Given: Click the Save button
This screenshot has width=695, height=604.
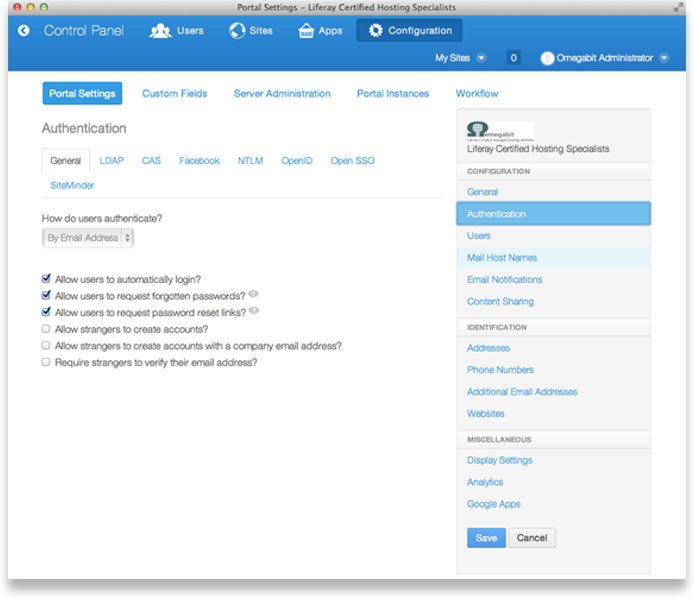Looking at the screenshot, I should (486, 538).
